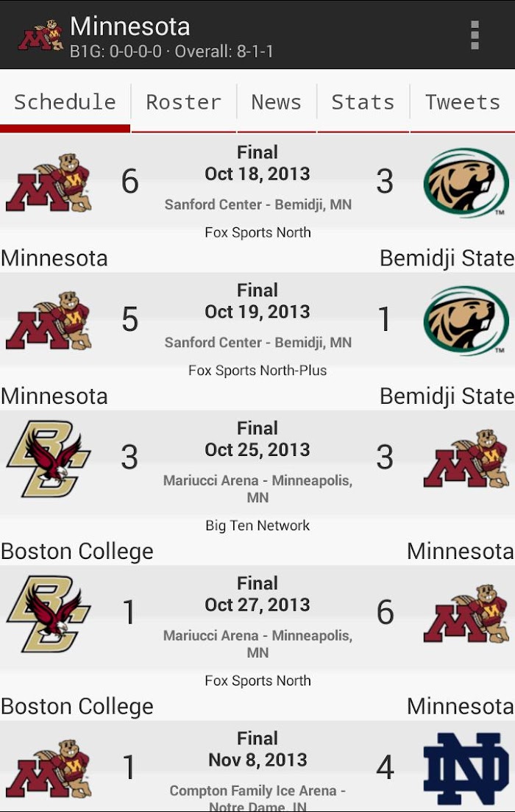The height and width of the screenshot is (812, 515).
Task: Tap Bemidji State logo in Oct 18 game
Action: tap(466, 182)
